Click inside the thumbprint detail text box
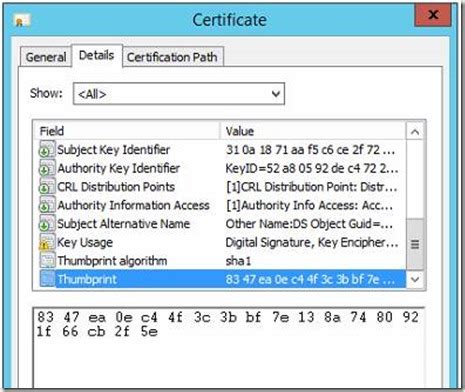This screenshot has height=392, width=465. point(229,347)
